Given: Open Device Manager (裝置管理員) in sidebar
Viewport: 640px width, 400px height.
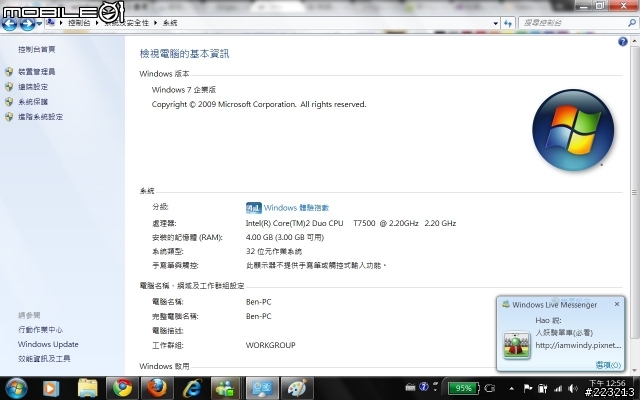Looking at the screenshot, I should 36,72.
